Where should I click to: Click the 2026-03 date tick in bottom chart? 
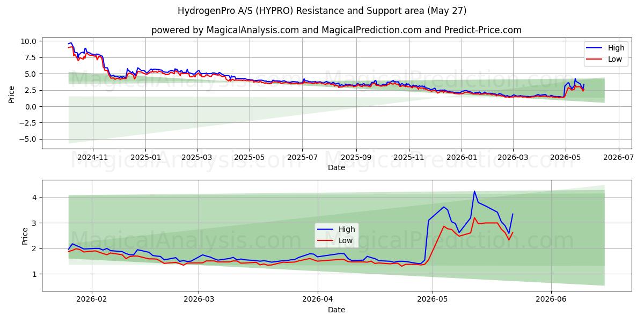click(199, 300)
